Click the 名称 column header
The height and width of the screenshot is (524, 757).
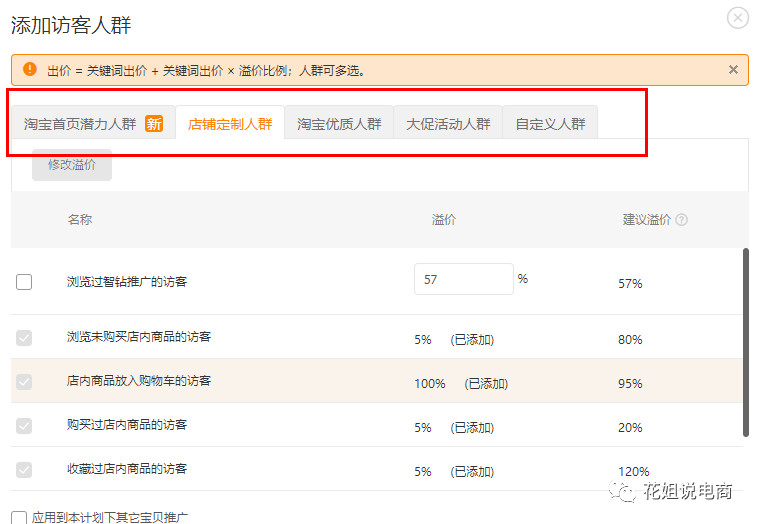[x=80, y=220]
